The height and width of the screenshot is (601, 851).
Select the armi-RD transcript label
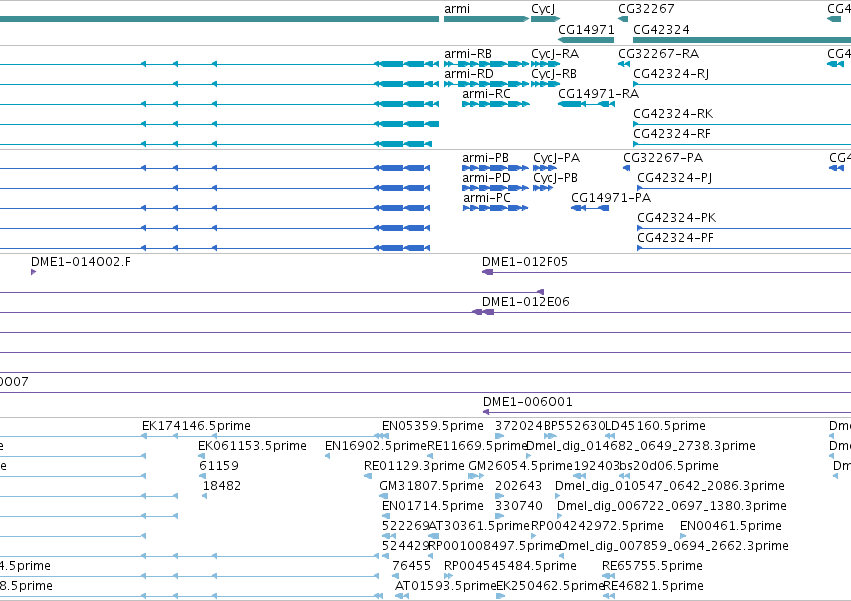(469, 74)
